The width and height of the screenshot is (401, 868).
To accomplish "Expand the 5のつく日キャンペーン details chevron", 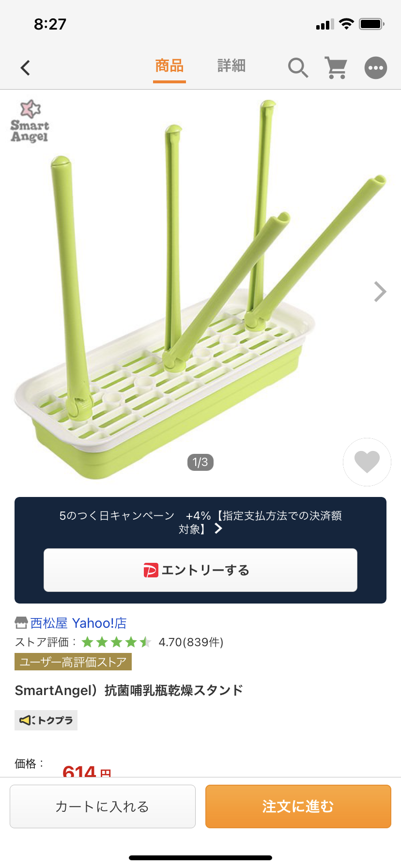I will click(218, 528).
